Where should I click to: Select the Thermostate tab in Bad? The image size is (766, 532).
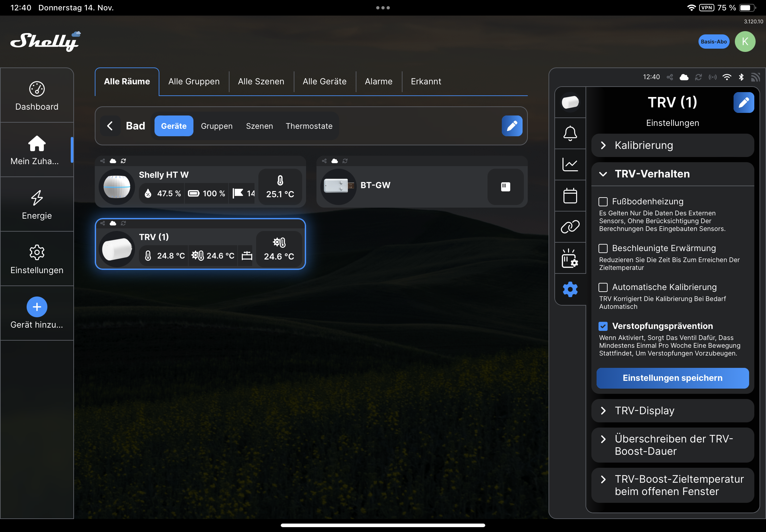coord(309,126)
